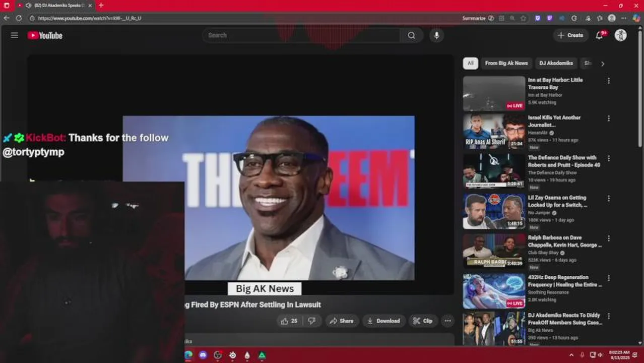Select the All filter chip

click(470, 64)
